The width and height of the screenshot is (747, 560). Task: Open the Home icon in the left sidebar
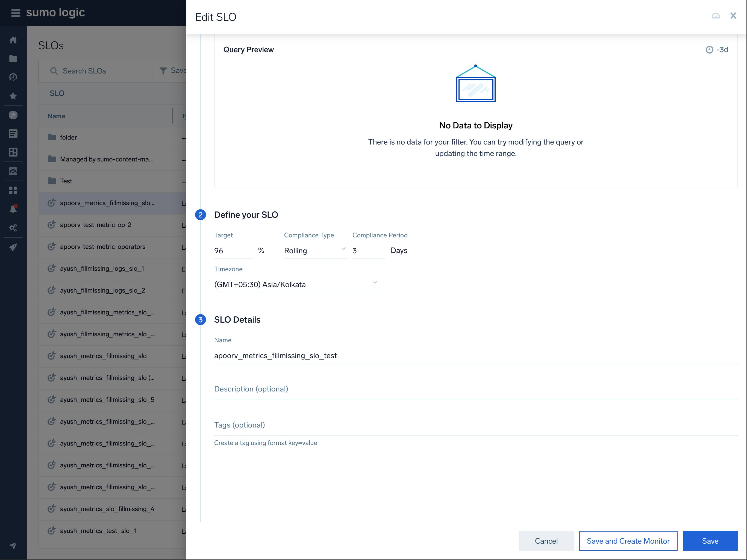tap(13, 40)
